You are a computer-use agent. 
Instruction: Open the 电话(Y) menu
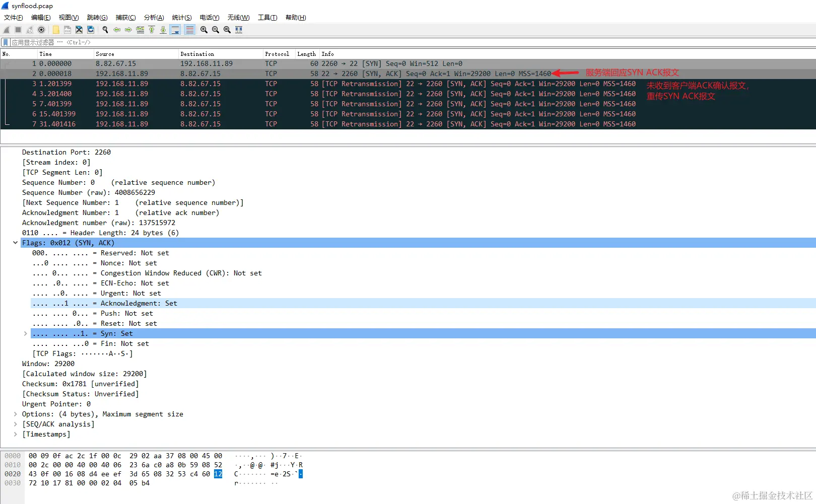click(210, 18)
